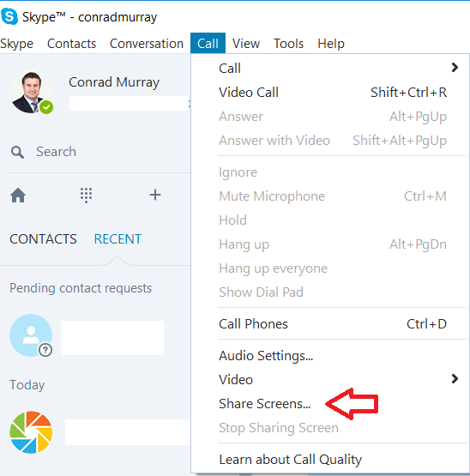470x476 pixels.
Task: Expand the Call submenu arrow
Action: click(x=455, y=68)
